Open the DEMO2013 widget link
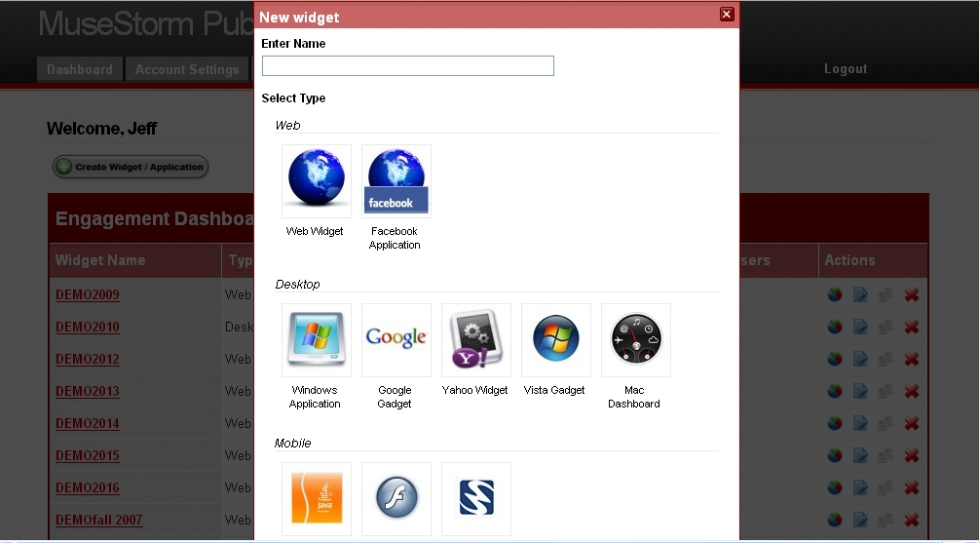The height and width of the screenshot is (543, 980). tap(88, 391)
